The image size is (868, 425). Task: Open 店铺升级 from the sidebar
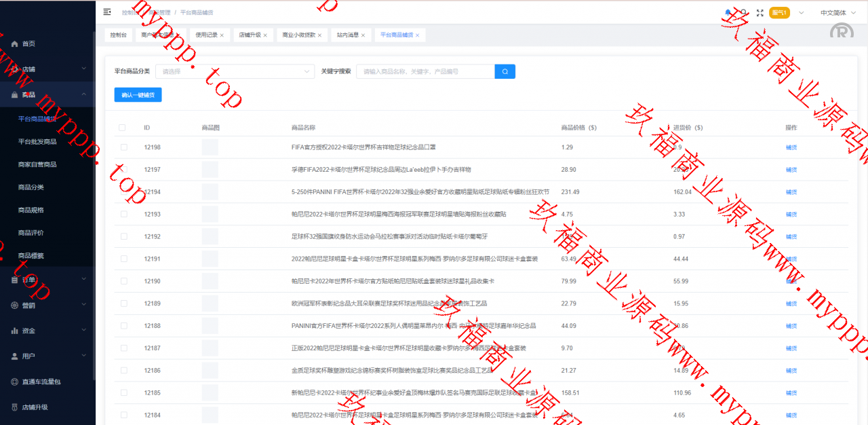pyautogui.click(x=35, y=407)
